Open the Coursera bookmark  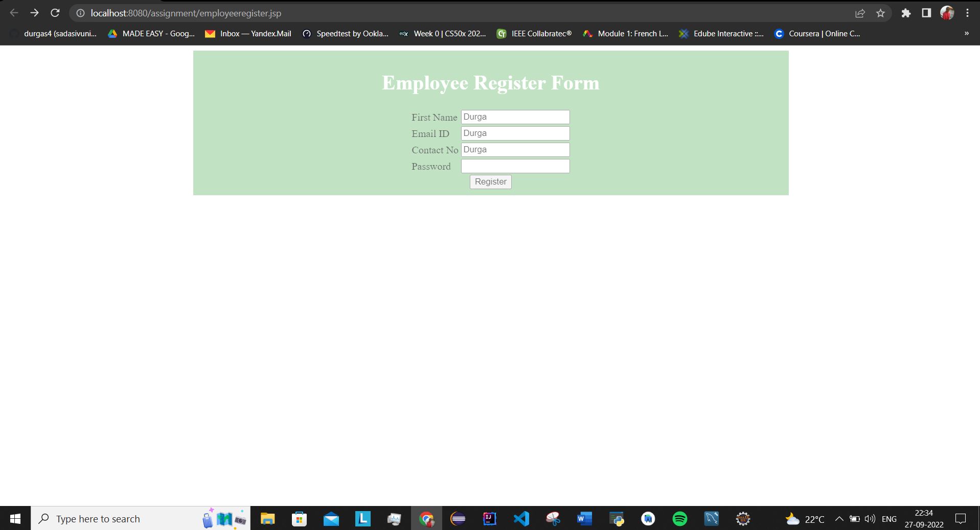[818, 33]
